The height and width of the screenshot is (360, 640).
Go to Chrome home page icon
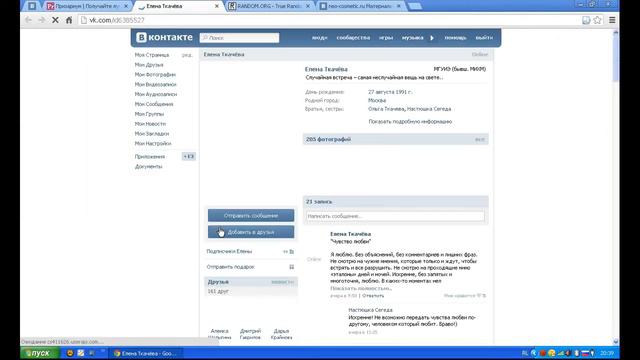pos(69,20)
